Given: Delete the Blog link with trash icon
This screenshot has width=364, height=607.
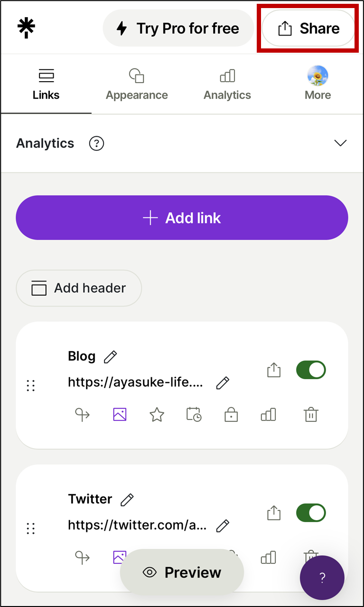Looking at the screenshot, I should tap(311, 415).
